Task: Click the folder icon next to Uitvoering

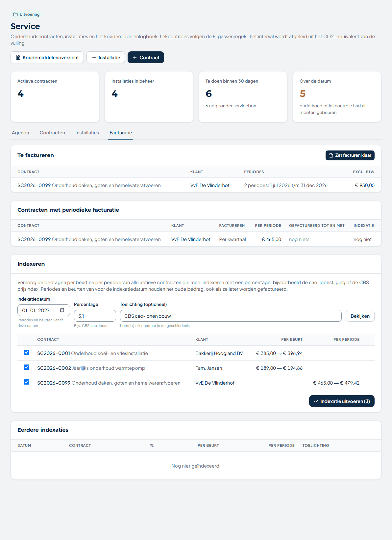Action: click(x=15, y=14)
